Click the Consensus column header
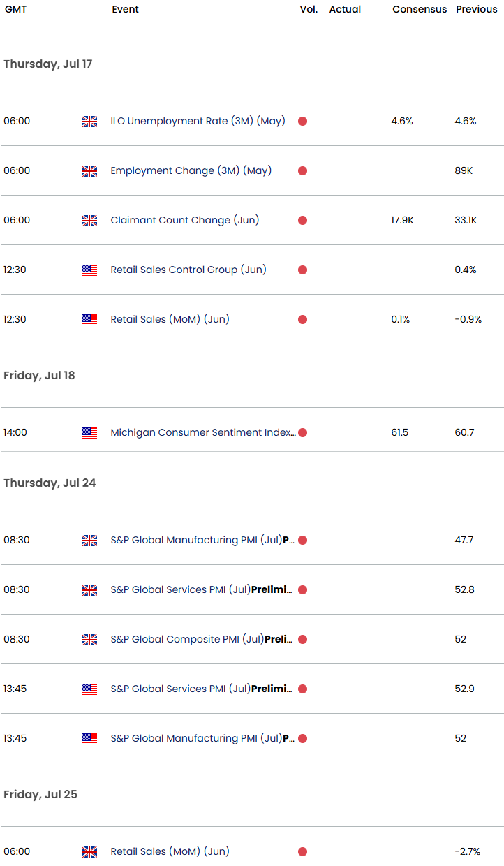This screenshot has height=866, width=504. [420, 9]
